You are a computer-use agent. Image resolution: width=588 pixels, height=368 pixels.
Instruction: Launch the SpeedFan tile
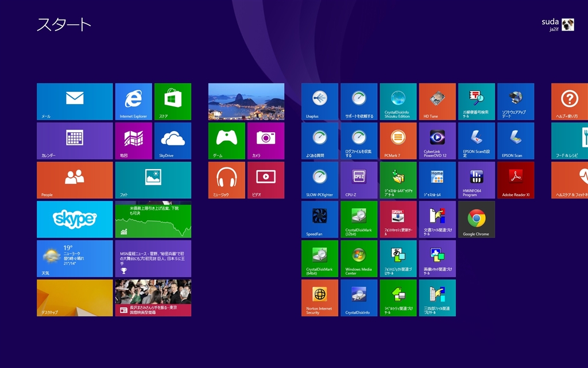pos(320,219)
